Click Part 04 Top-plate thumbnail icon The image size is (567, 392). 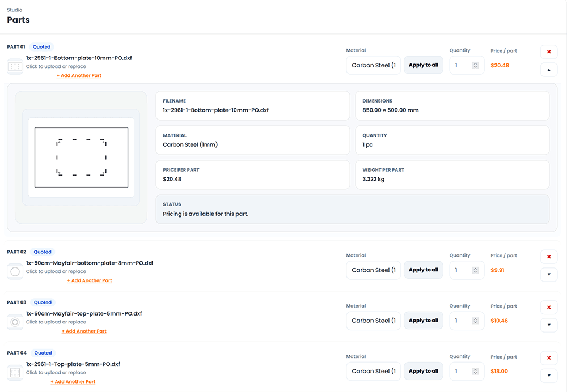[15, 373]
